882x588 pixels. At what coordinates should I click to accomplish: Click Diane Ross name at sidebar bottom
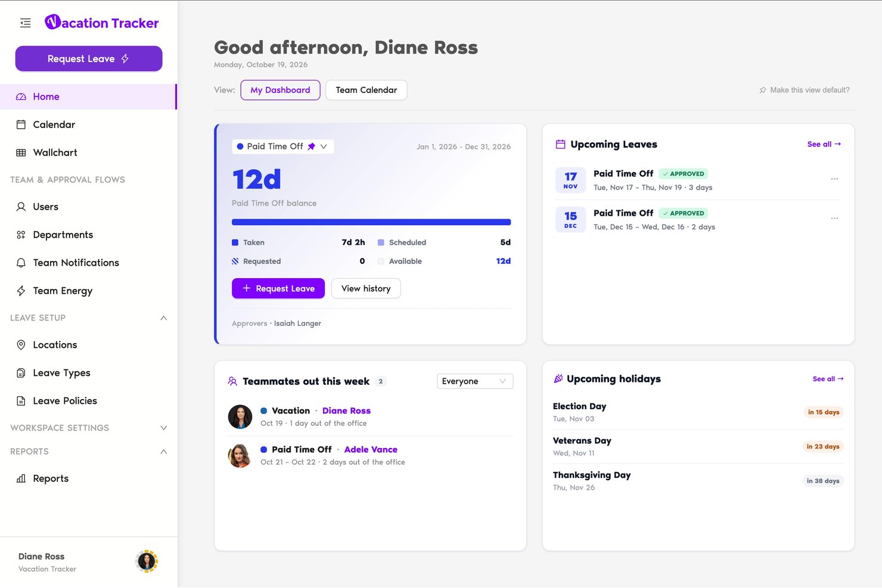(41, 556)
